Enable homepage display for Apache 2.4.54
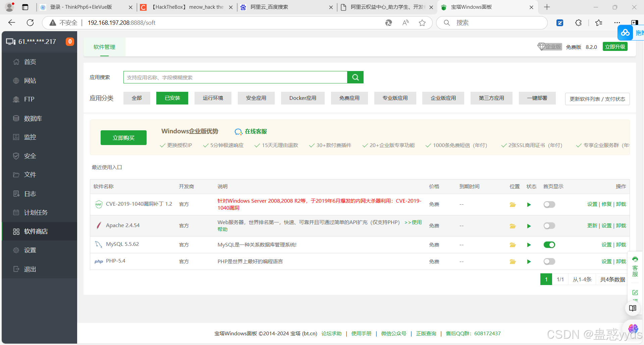The image size is (644, 345). click(549, 226)
